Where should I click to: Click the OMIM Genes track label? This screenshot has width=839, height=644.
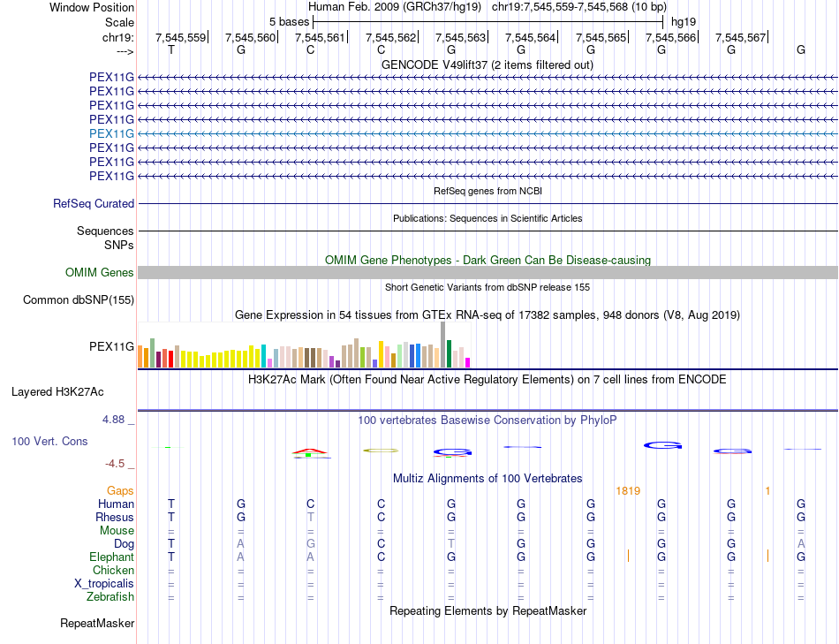click(x=100, y=273)
